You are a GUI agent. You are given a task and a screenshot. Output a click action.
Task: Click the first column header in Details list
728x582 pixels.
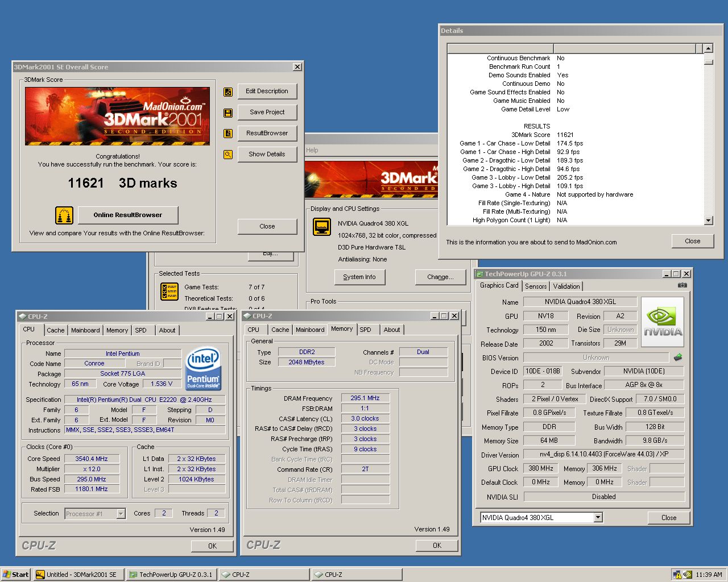tap(500, 49)
